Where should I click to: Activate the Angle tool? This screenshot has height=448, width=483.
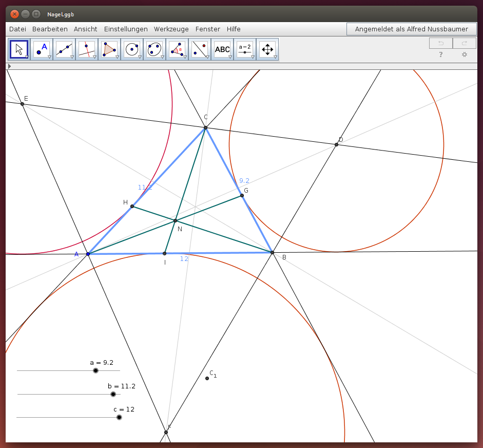177,49
